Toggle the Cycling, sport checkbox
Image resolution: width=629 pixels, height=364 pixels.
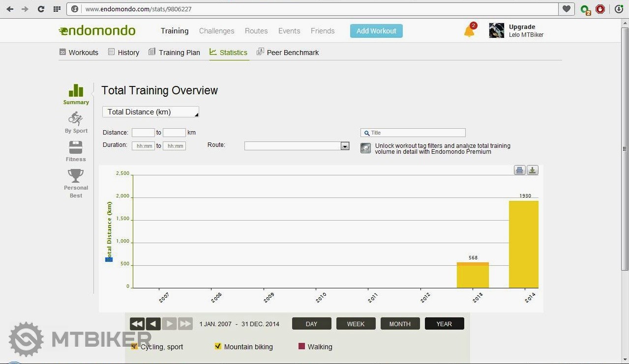135,346
